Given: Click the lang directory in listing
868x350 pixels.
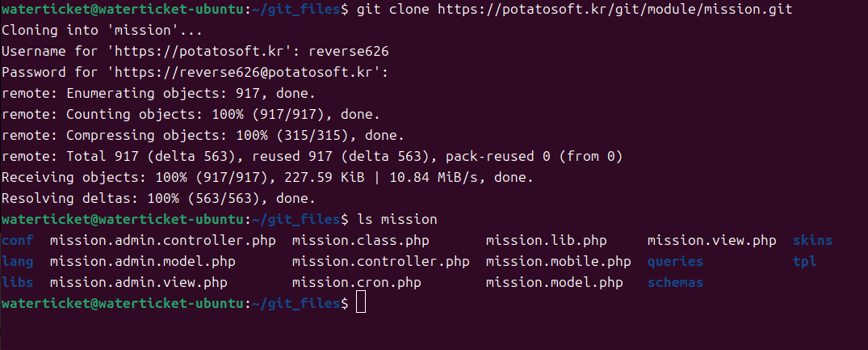Looking at the screenshot, I should 17,262.
